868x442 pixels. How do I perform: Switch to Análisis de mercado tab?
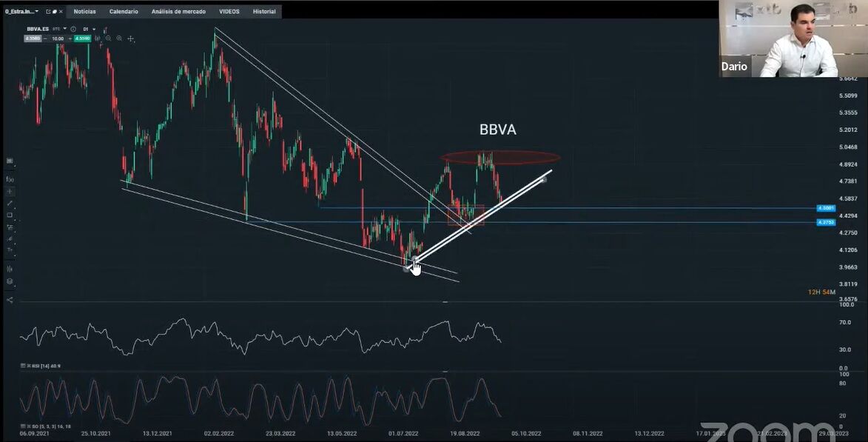(178, 12)
